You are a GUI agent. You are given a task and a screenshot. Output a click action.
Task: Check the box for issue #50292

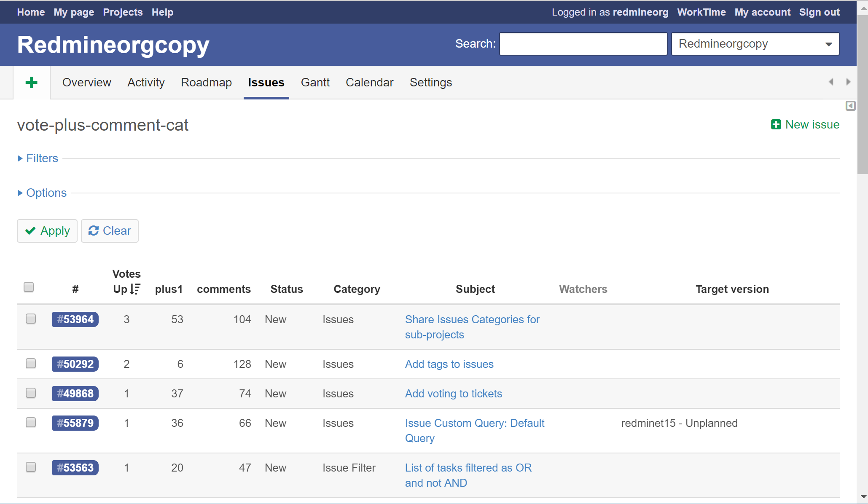(31, 363)
